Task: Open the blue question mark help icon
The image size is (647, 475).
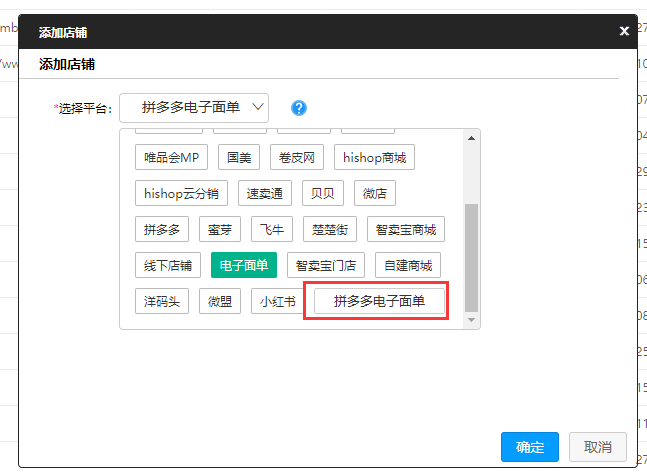Action: [x=299, y=108]
